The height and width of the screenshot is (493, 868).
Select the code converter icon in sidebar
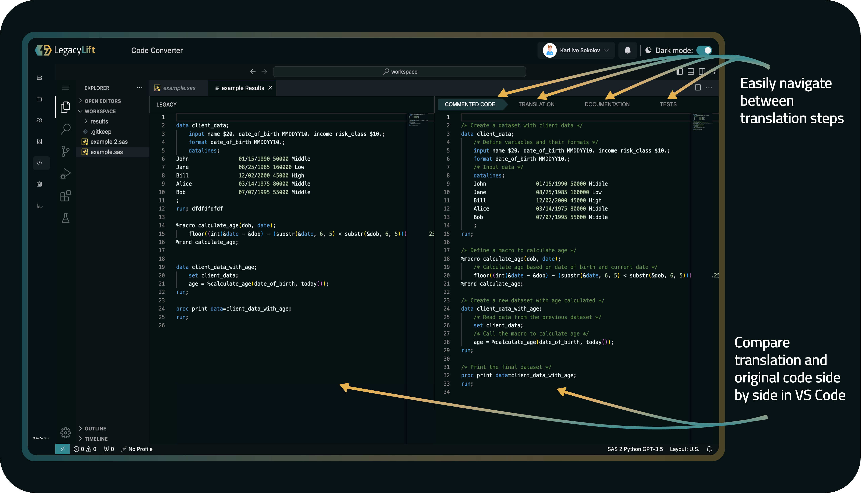click(x=40, y=163)
